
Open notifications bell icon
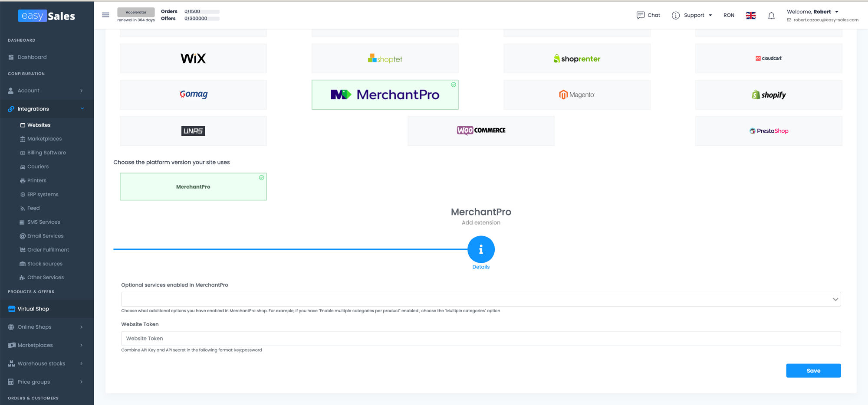coord(771,16)
